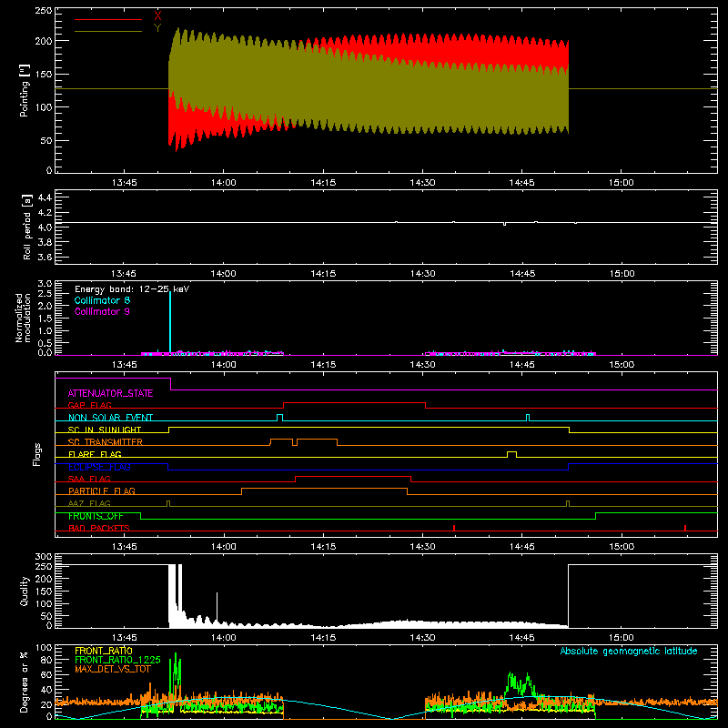
Task: Click the Quality axis title
Action: [x=25, y=591]
